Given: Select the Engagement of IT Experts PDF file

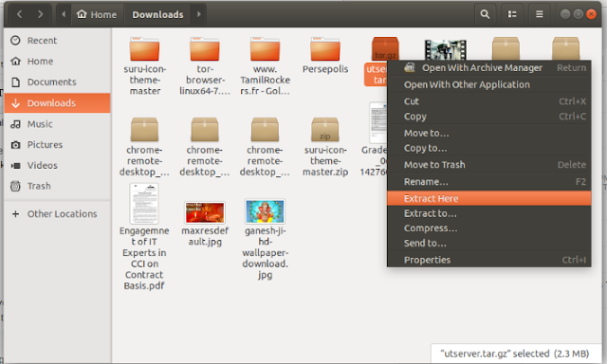Looking at the screenshot, I should (x=144, y=204).
